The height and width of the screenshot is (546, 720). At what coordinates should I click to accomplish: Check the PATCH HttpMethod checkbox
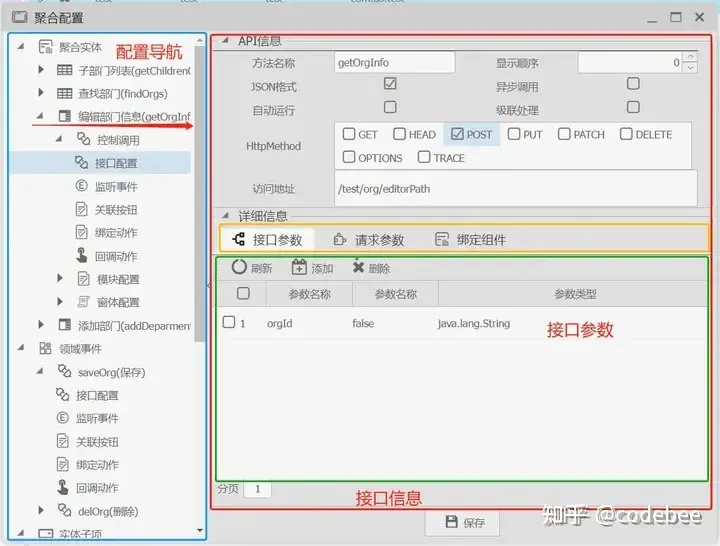[564, 134]
